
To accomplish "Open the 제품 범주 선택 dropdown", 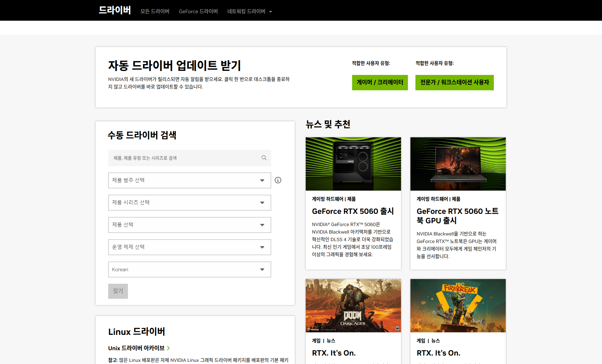I will 189,180.
